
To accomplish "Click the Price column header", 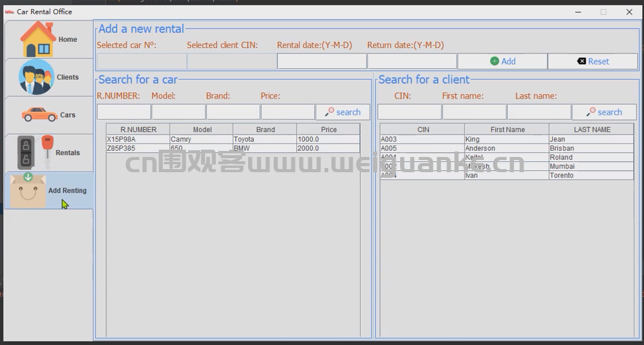I will [x=328, y=130].
